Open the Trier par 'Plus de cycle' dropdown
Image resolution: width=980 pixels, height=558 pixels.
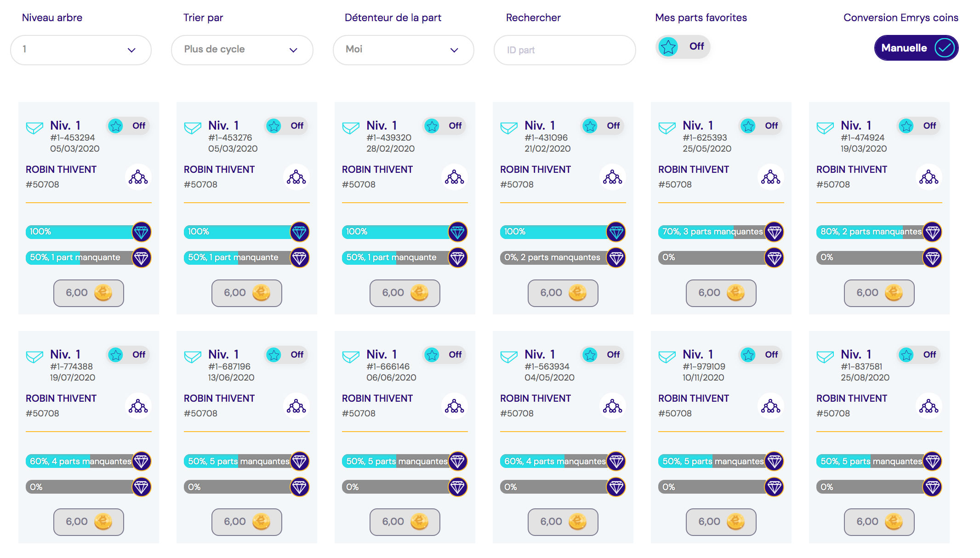tap(242, 50)
